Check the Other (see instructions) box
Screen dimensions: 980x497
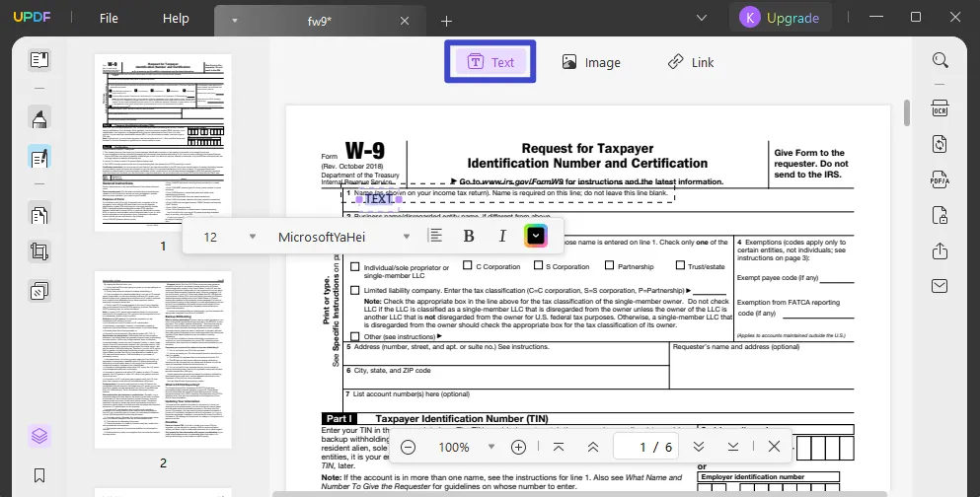tap(355, 336)
